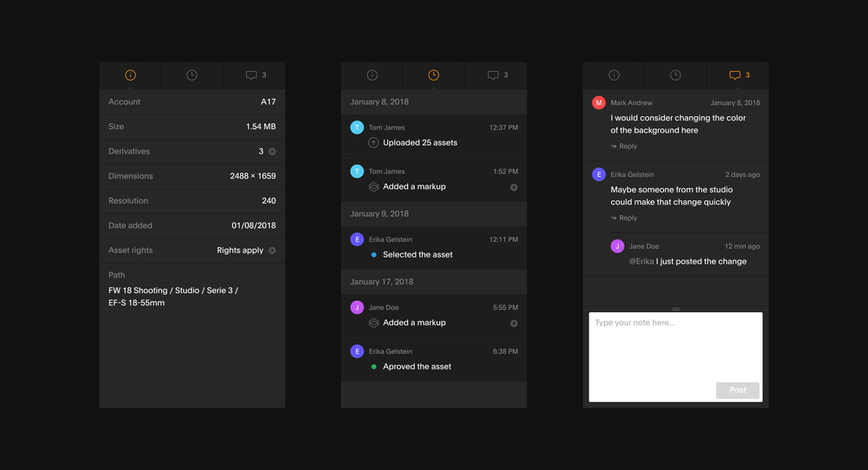The height and width of the screenshot is (470, 868).
Task: Expand the Derivatives row arrow
Action: point(273,152)
